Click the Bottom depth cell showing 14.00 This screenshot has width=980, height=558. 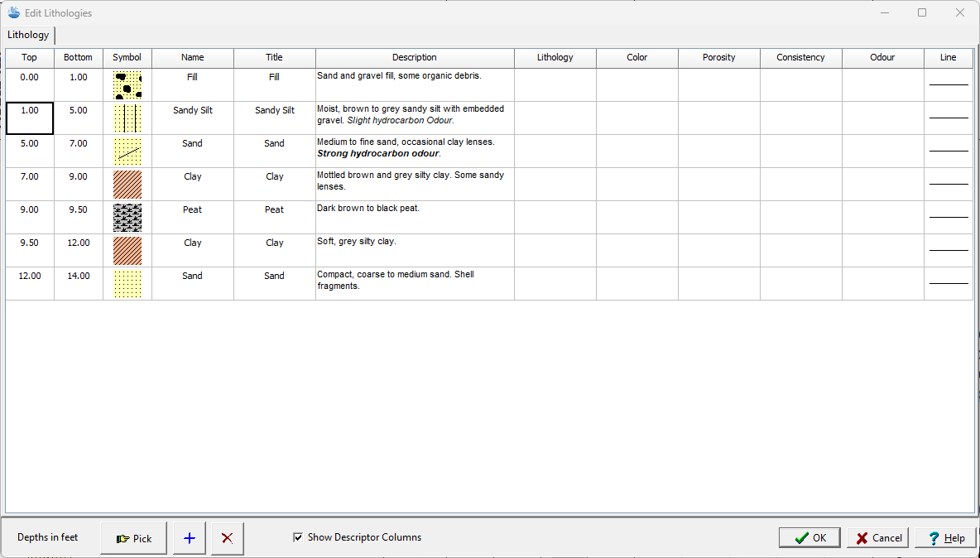pos(79,283)
